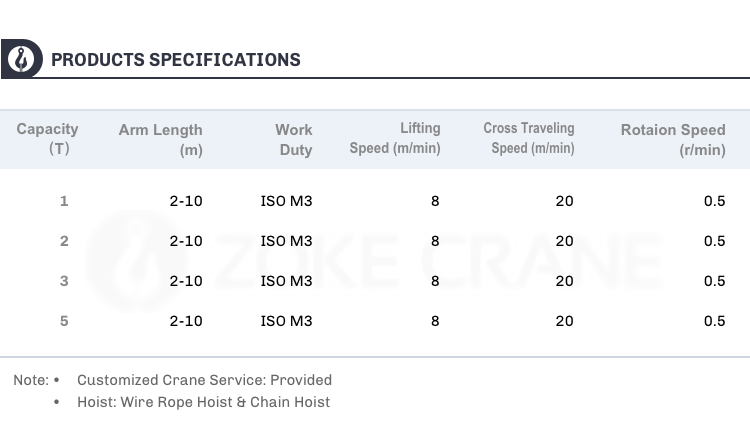Click the Arm Length (m) column header
Screen dimensions: 750x440
[160, 140]
